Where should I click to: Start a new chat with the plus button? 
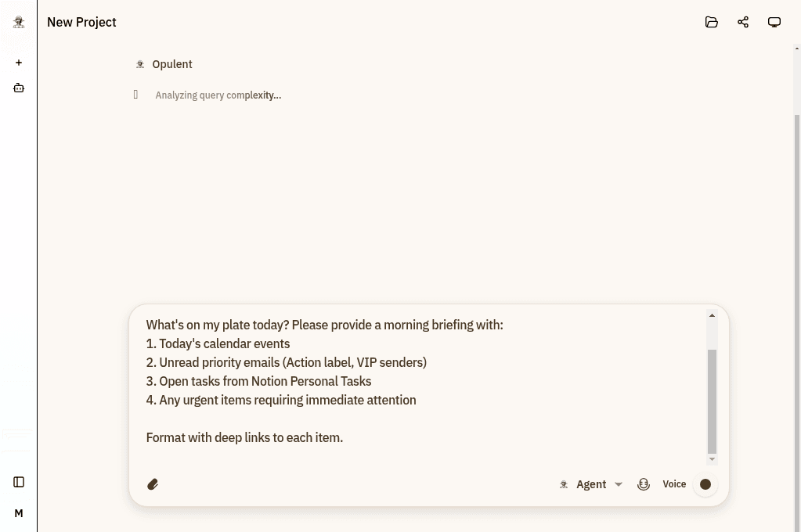(19, 63)
